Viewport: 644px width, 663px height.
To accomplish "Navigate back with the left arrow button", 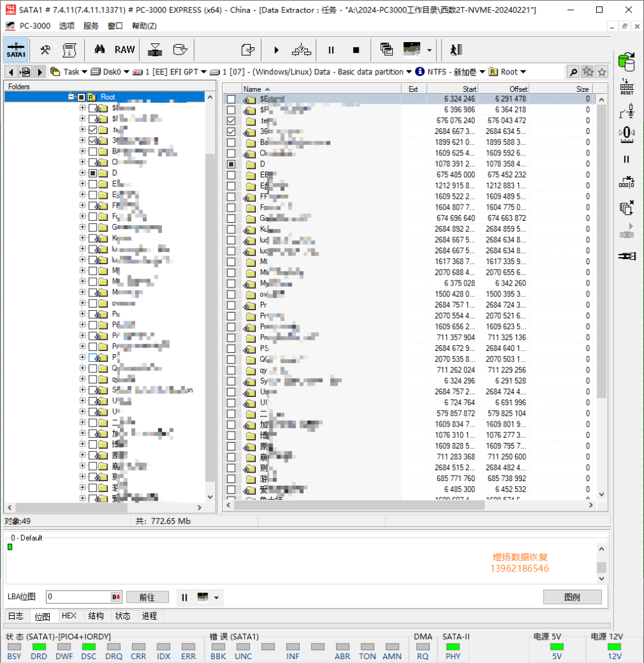I will click(x=11, y=72).
